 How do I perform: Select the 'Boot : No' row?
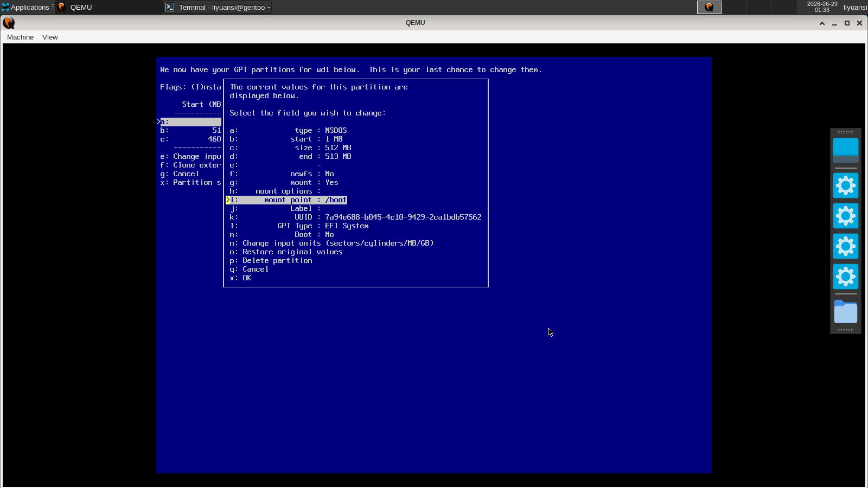pos(282,235)
